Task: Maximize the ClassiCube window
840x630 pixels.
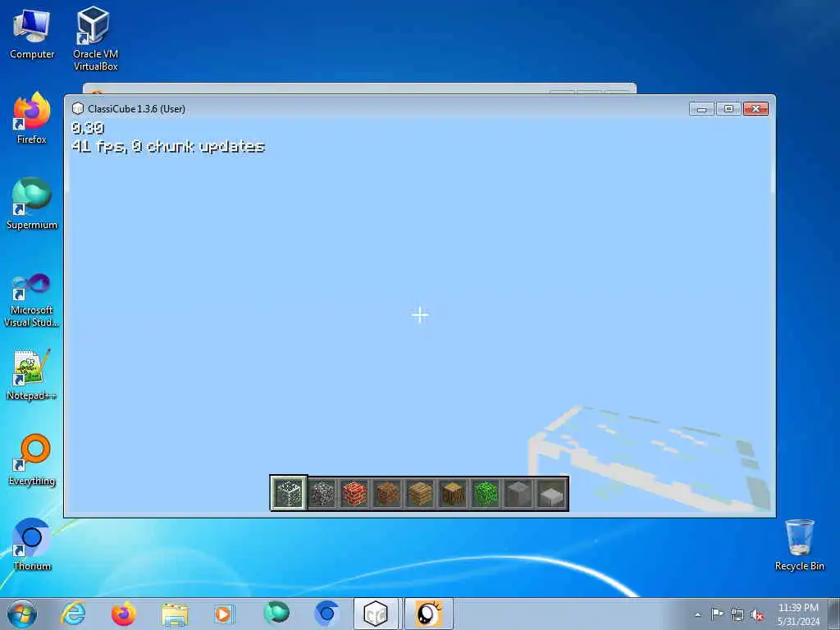Action: pos(728,109)
